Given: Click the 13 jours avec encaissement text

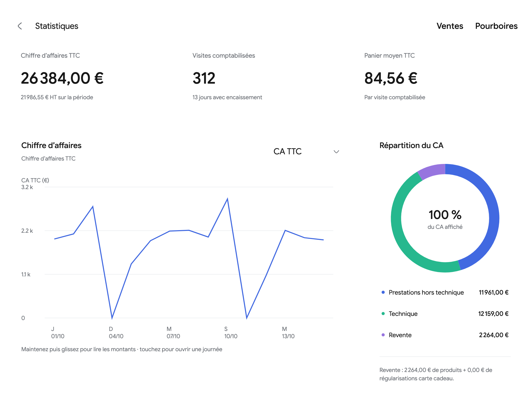Looking at the screenshot, I should click(x=227, y=97).
